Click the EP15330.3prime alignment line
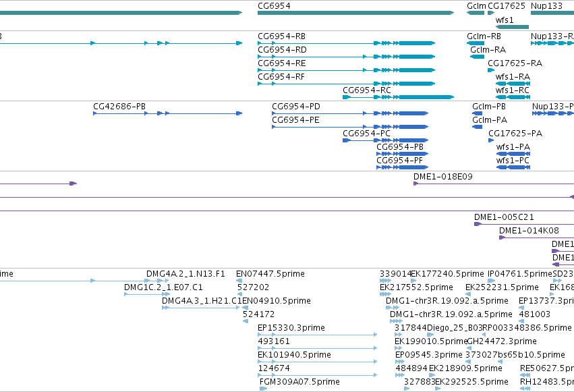Screen dimensions: 574x392 click(x=318, y=335)
